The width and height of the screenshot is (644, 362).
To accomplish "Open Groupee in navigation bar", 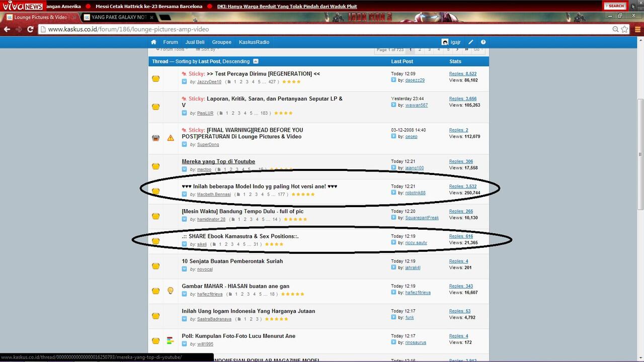I will click(222, 42).
